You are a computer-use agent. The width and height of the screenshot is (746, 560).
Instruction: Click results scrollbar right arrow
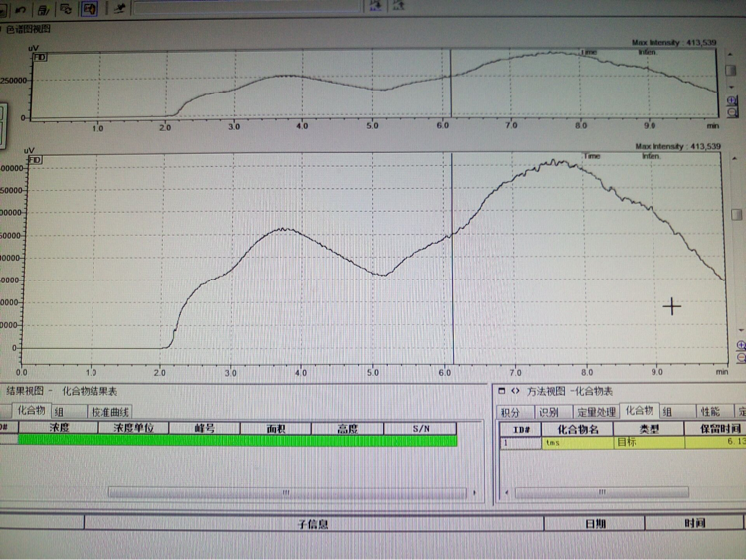click(474, 493)
